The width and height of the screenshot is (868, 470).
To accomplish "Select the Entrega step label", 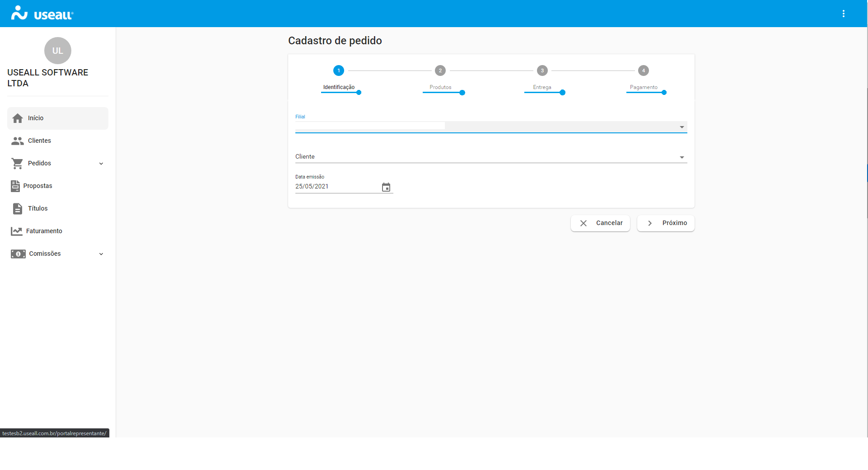I will (542, 87).
